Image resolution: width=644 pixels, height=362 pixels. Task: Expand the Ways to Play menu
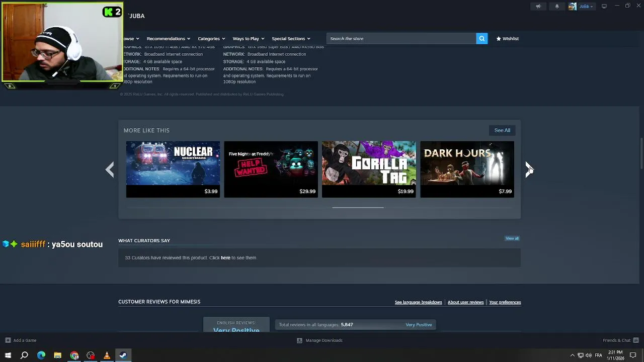point(248,39)
